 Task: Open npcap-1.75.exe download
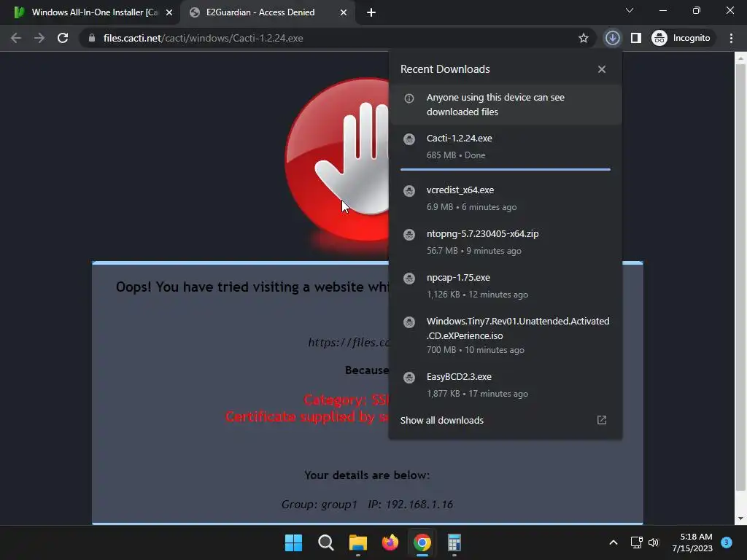click(506, 286)
